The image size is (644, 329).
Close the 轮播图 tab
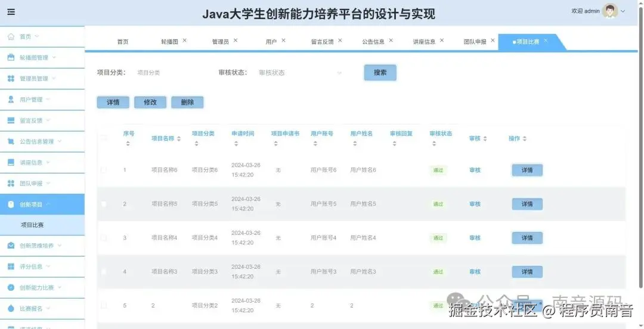tap(184, 41)
